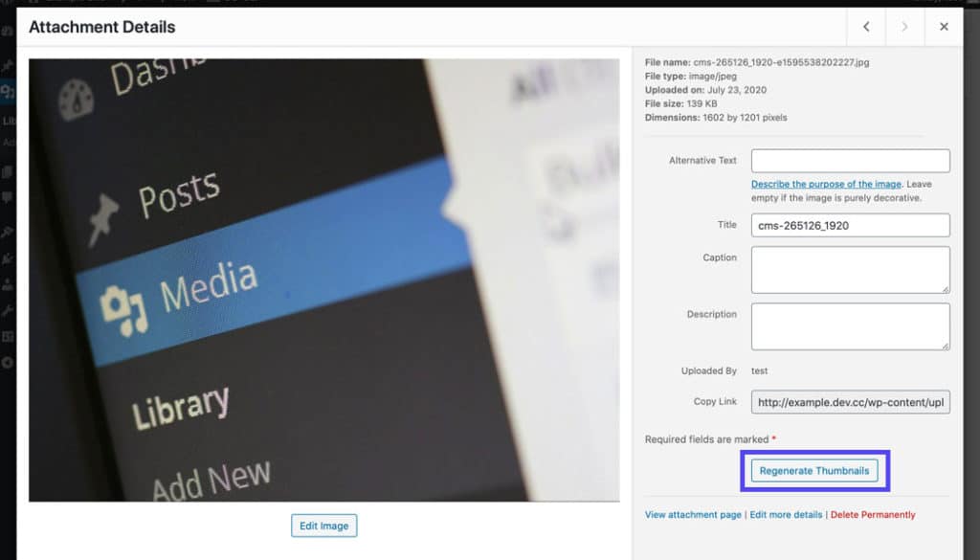Click inside the Alternative Text field

(850, 160)
